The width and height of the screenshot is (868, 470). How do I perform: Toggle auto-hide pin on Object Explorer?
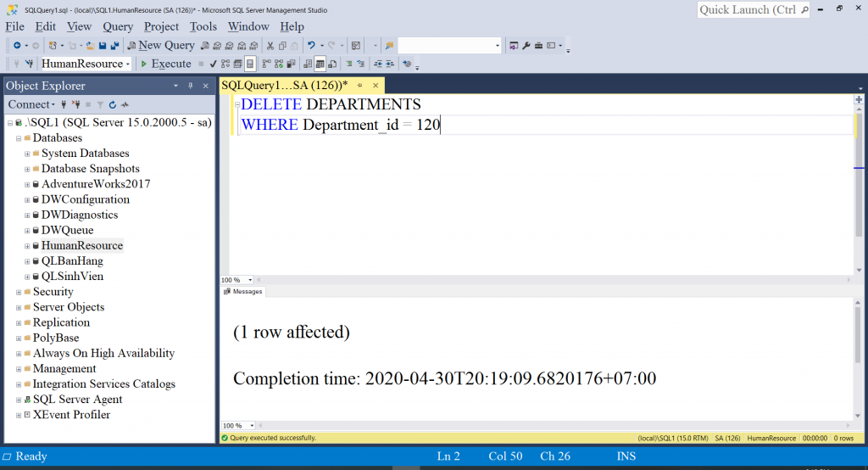[191, 86]
